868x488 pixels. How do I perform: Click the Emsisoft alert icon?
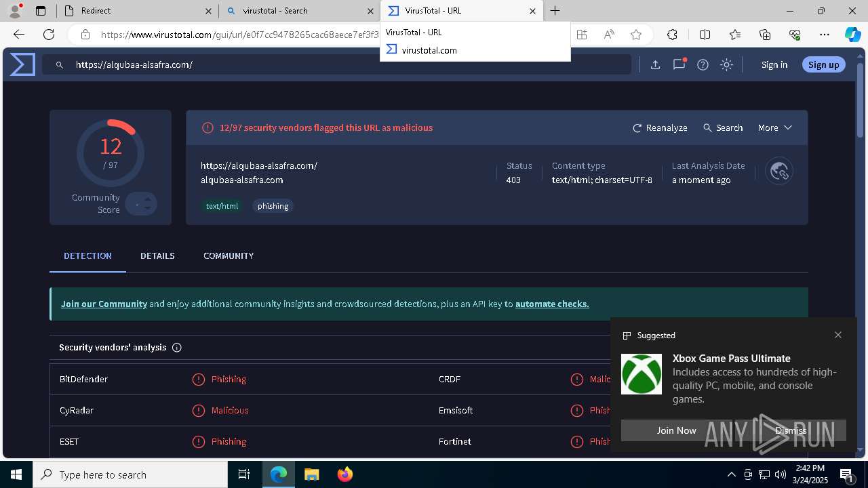[x=577, y=410]
